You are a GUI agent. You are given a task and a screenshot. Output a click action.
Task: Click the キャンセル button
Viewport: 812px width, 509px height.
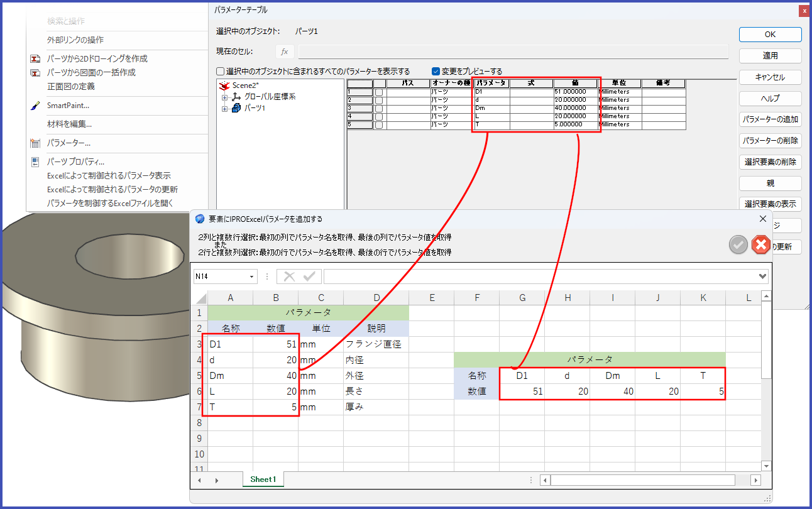[x=770, y=77]
